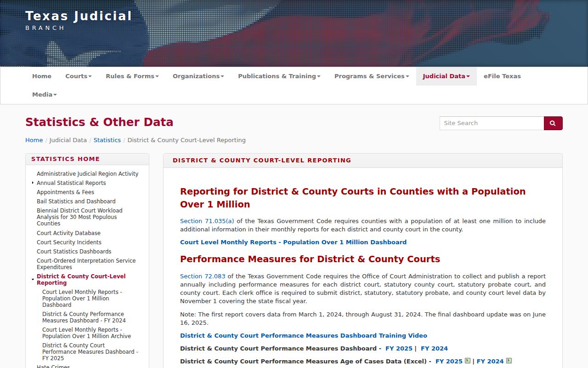Viewport: 588px width, 368px height.
Task: Expand the Annual Statistical Reports tree arrow
Action: 33,183
